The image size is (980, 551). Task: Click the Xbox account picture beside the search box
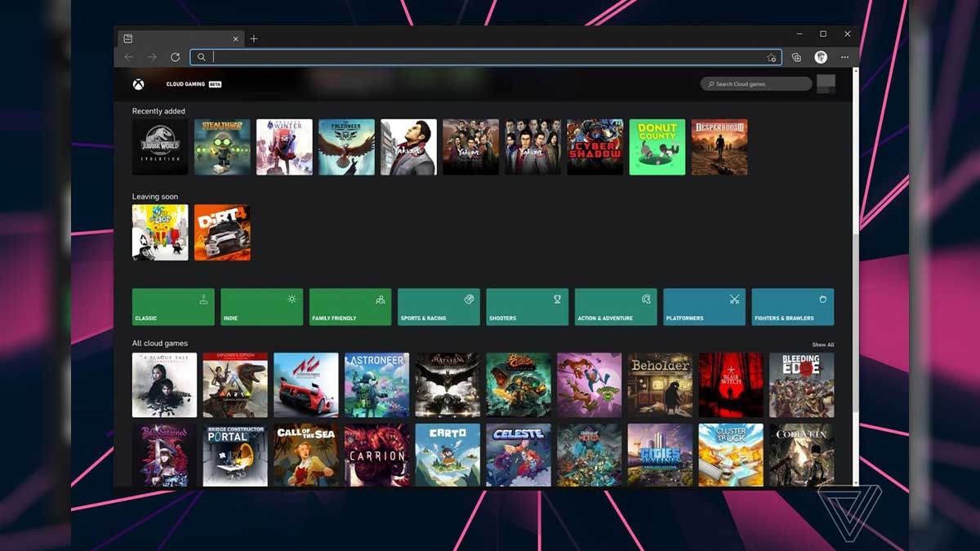coord(826,84)
